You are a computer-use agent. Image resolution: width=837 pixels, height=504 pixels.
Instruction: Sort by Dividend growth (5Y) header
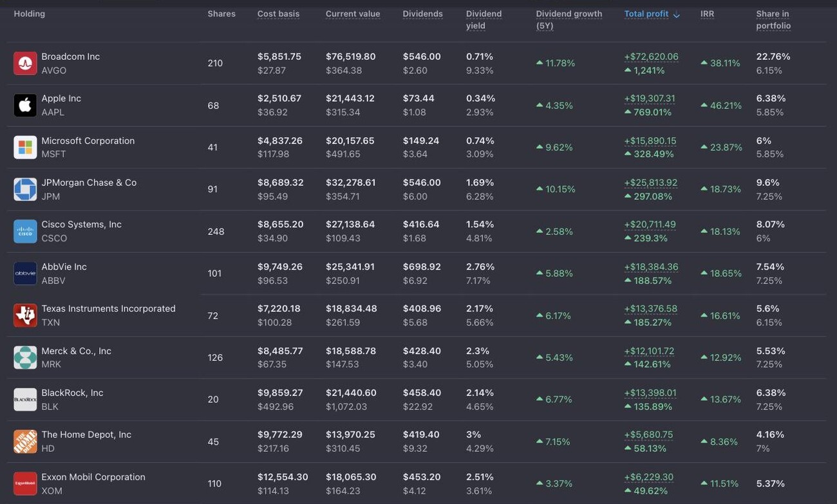click(x=569, y=20)
